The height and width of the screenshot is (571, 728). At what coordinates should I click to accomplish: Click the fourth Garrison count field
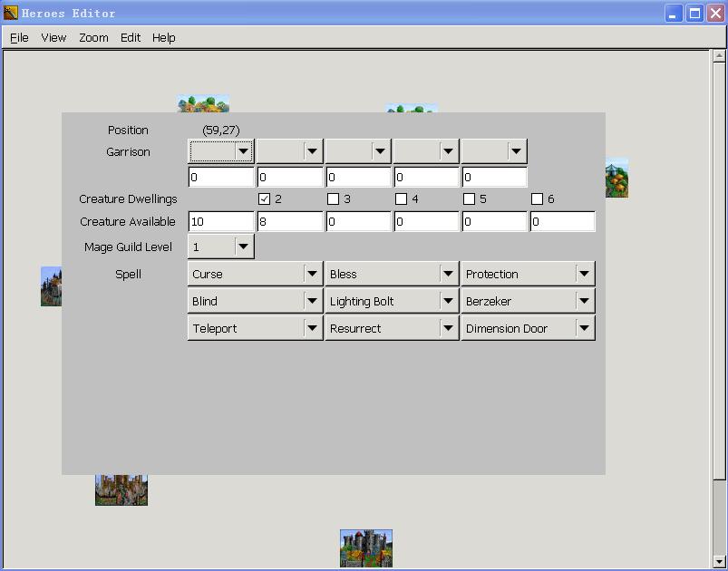pos(426,178)
